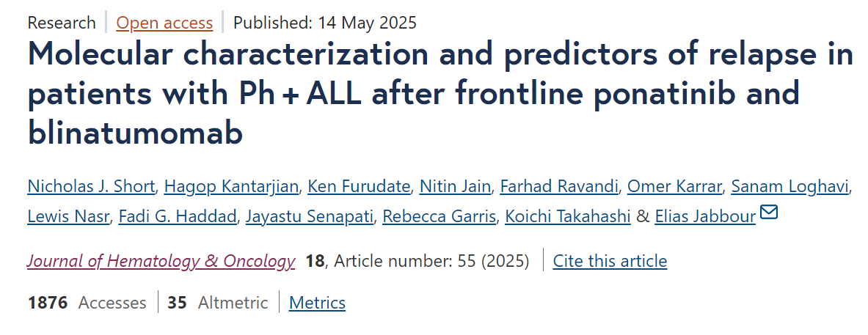
Task: Open Ken Furudate author link
Action: [x=359, y=187]
